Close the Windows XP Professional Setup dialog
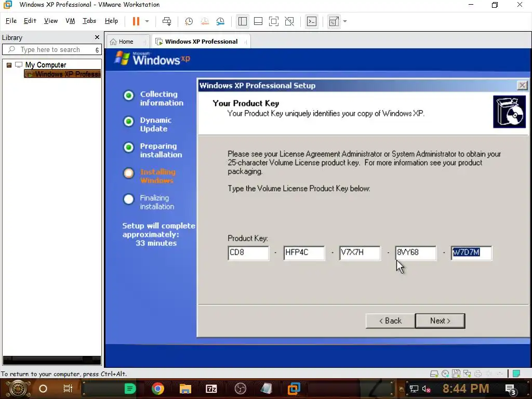Image resolution: width=532 pixels, height=399 pixels. point(522,85)
